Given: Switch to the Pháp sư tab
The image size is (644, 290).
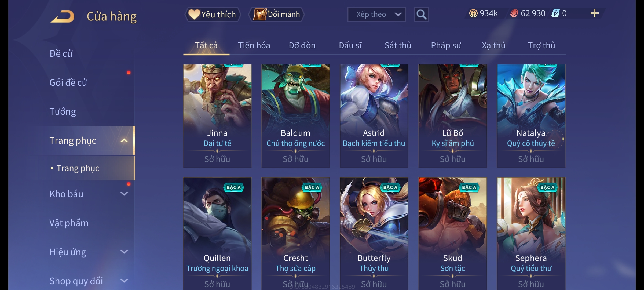Looking at the screenshot, I should [x=446, y=45].
